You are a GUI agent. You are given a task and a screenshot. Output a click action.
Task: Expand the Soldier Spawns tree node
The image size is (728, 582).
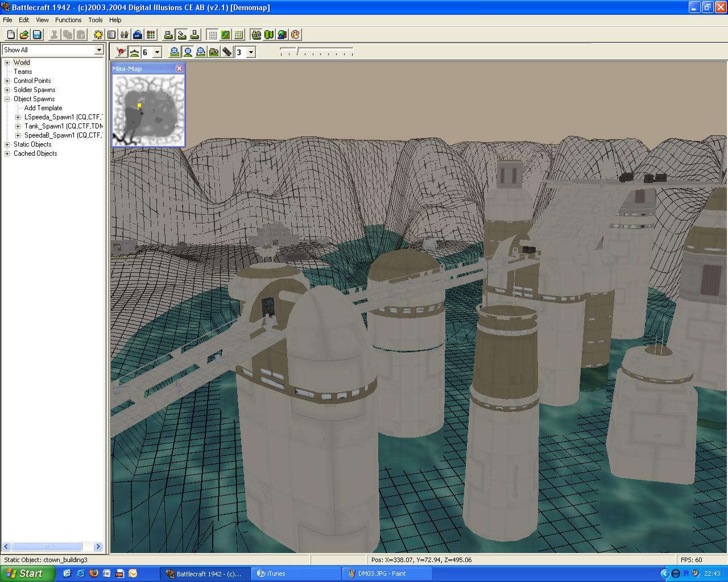coord(7,90)
